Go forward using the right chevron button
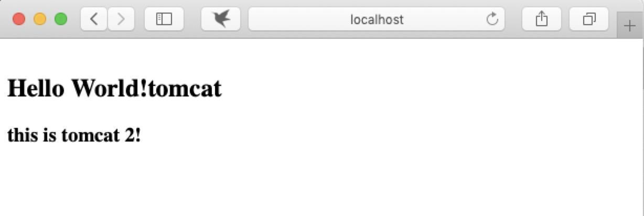Viewport: 644px width, 216px height. [x=121, y=19]
